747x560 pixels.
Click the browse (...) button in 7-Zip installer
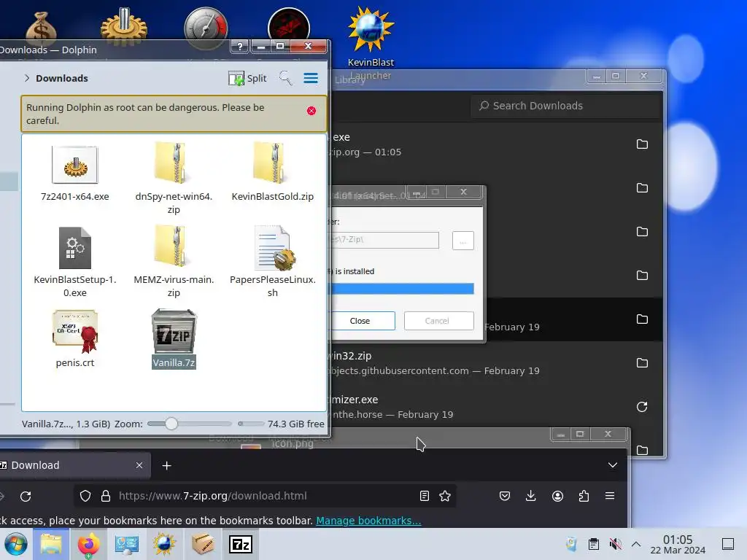tap(463, 241)
